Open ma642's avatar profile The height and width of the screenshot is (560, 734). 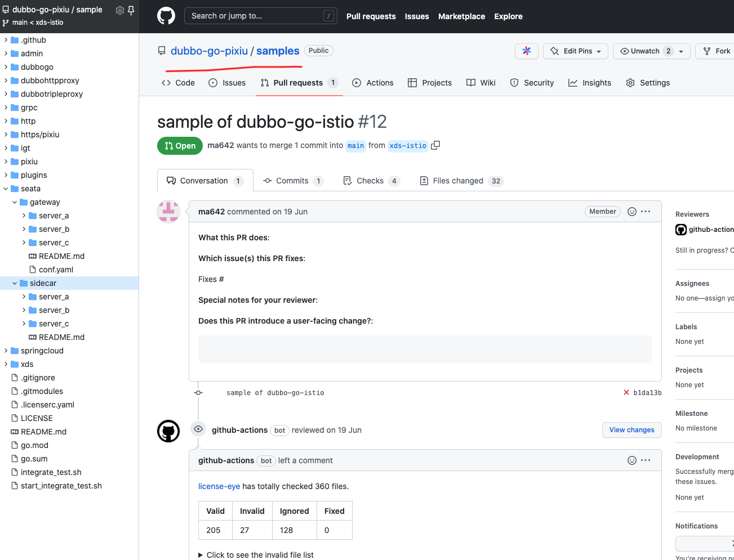pos(168,212)
